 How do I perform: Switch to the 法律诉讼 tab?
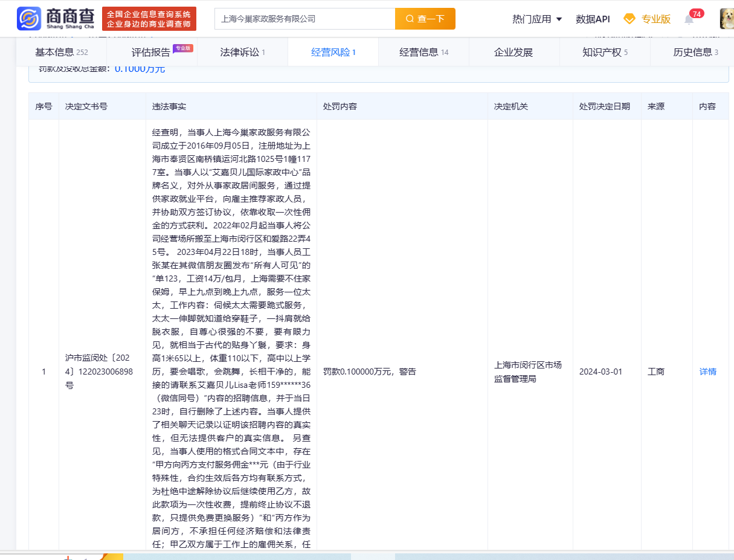242,52
